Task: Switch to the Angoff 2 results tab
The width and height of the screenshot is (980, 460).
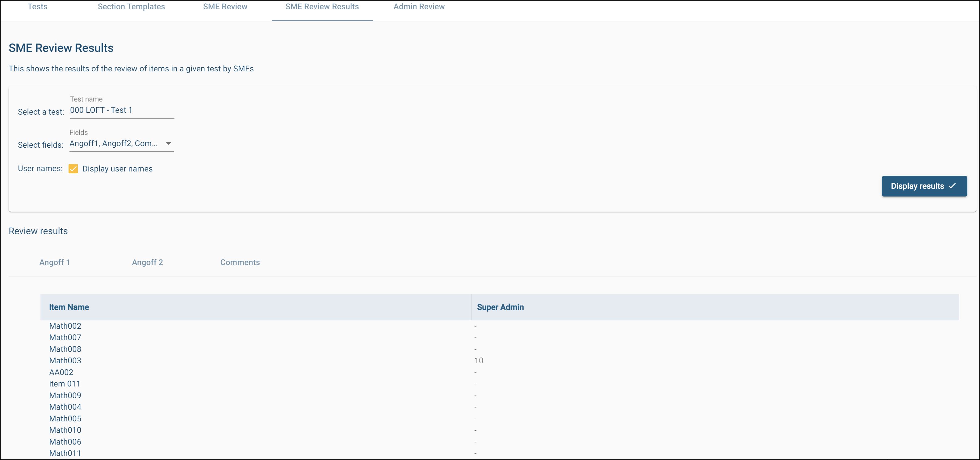Action: tap(147, 262)
